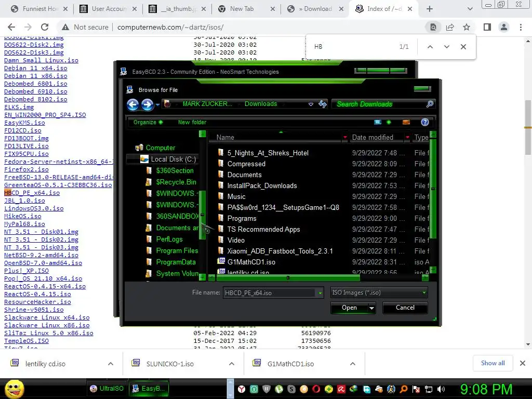Click the Back arrow in Browse for File dialog

coord(132,104)
